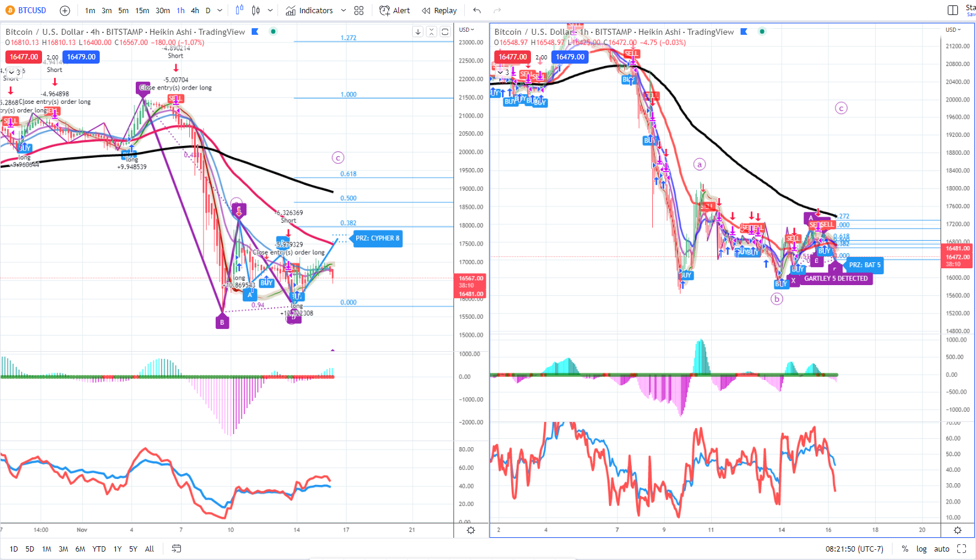
Task: Set date range to YTD
Action: click(x=99, y=549)
